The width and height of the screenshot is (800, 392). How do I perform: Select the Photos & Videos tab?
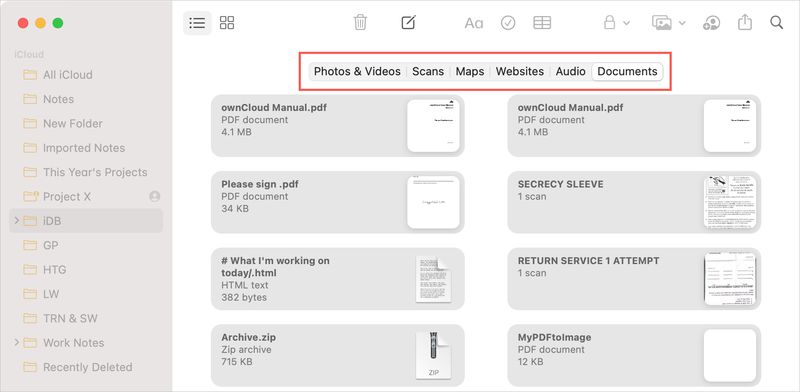pyautogui.click(x=357, y=71)
